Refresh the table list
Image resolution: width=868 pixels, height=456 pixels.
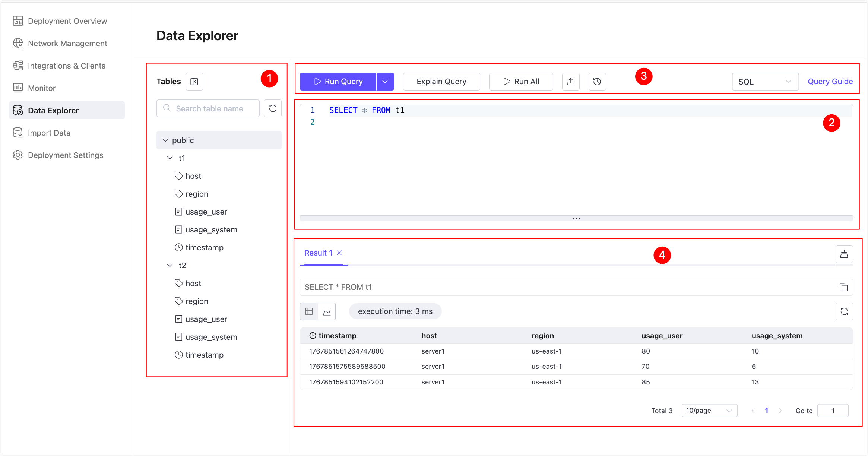(x=273, y=108)
